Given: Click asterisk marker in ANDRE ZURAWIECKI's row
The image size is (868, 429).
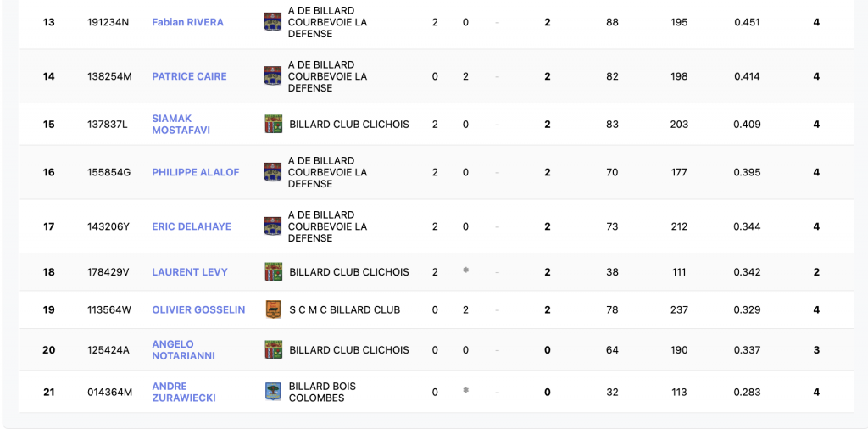Looking at the screenshot, I should [465, 391].
